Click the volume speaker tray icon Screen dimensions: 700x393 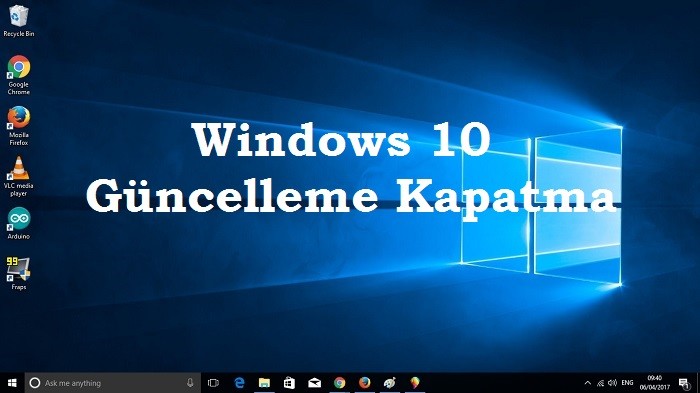pos(612,383)
